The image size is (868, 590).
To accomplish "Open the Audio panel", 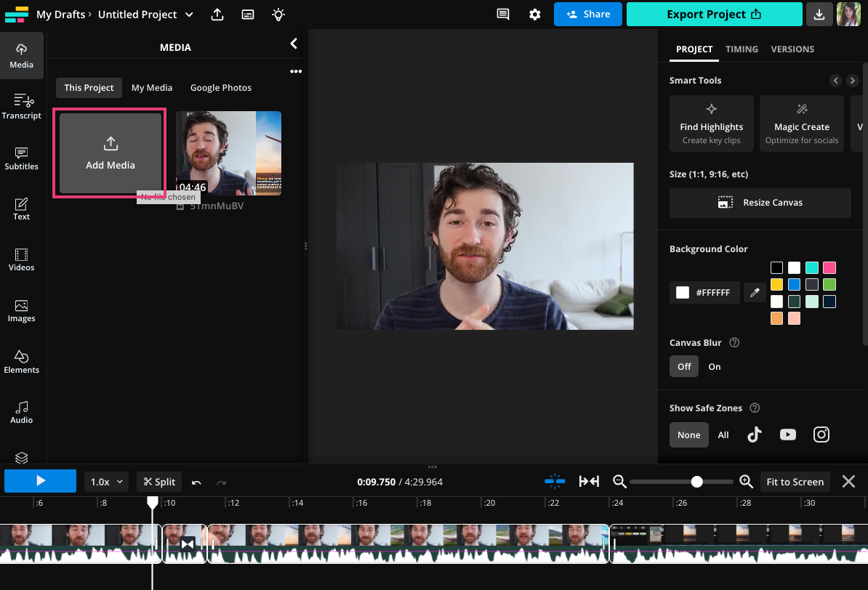I will [x=21, y=412].
